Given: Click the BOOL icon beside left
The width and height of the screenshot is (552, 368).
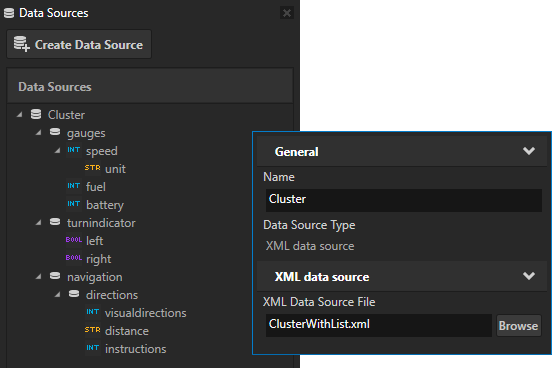Looking at the screenshot, I should [x=74, y=240].
